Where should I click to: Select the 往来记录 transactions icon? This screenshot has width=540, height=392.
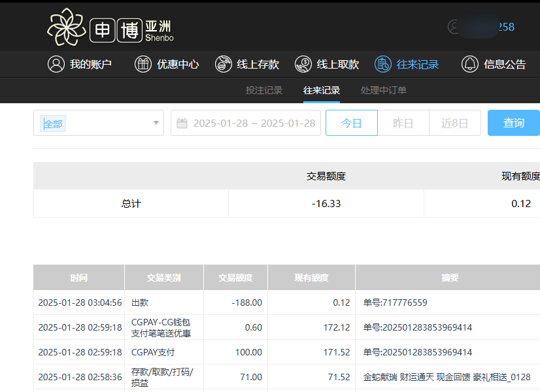(384, 64)
